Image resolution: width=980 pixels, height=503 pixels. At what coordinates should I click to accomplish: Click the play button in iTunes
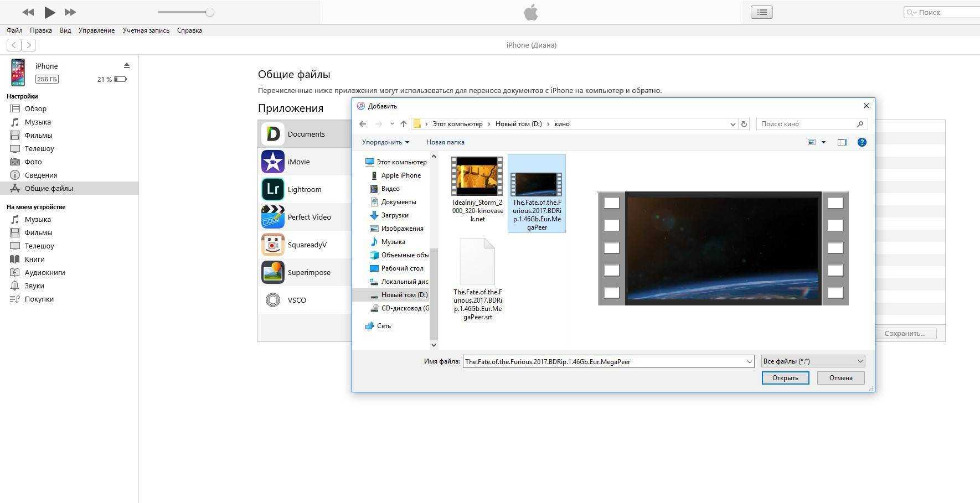(x=49, y=12)
